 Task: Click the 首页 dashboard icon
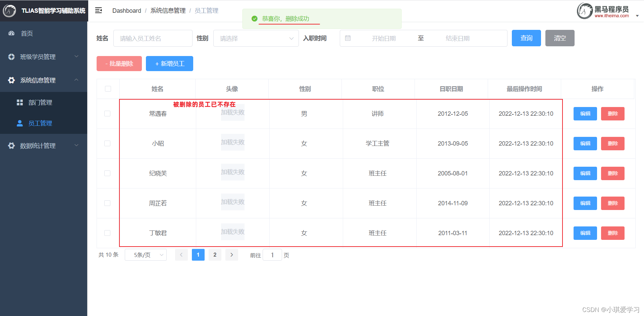(x=11, y=33)
